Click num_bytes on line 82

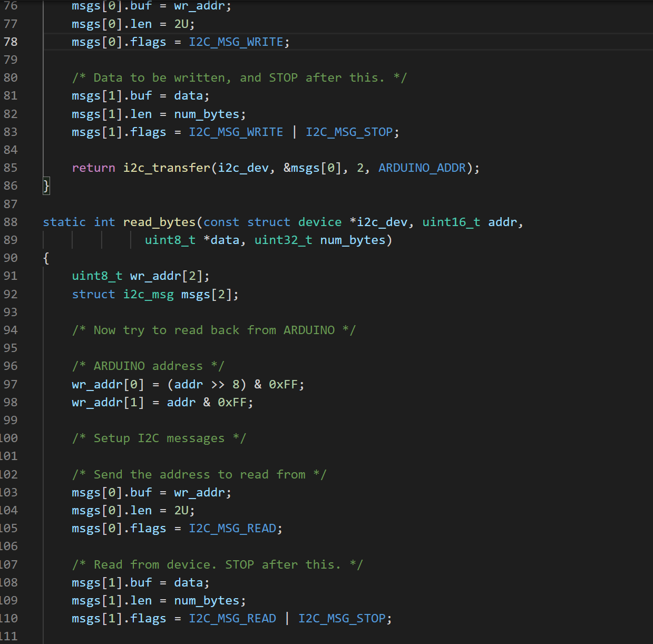pos(207,114)
